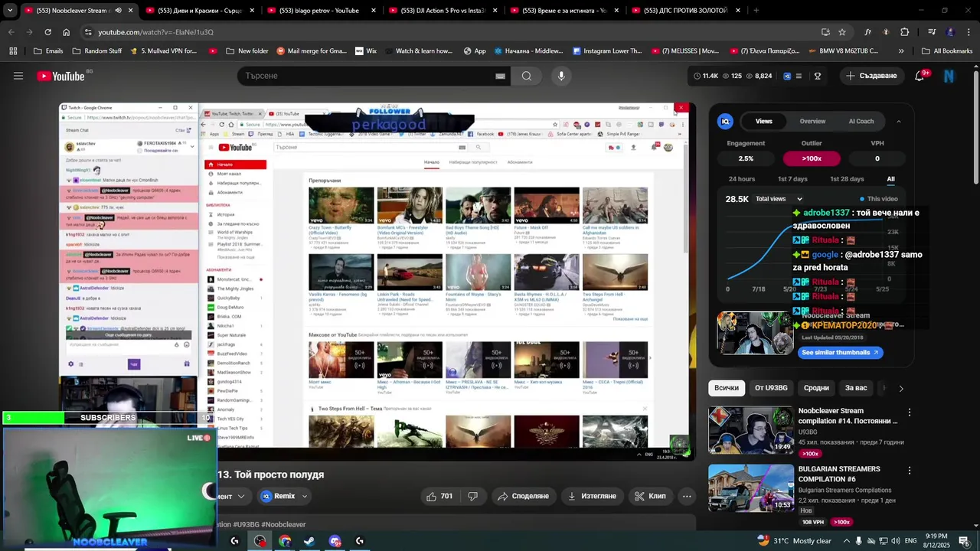Click the round vidIQ logo in stats panel
This screenshot has width=980, height=551.
click(x=725, y=121)
